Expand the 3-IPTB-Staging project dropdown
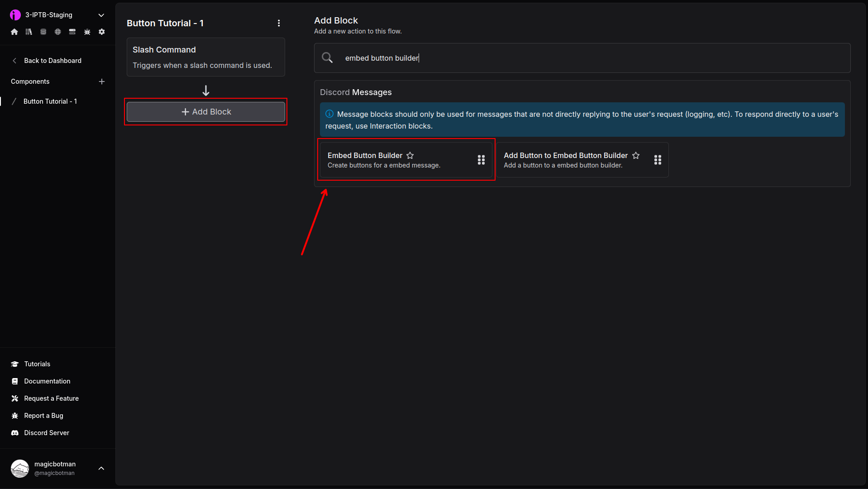 pos(101,15)
